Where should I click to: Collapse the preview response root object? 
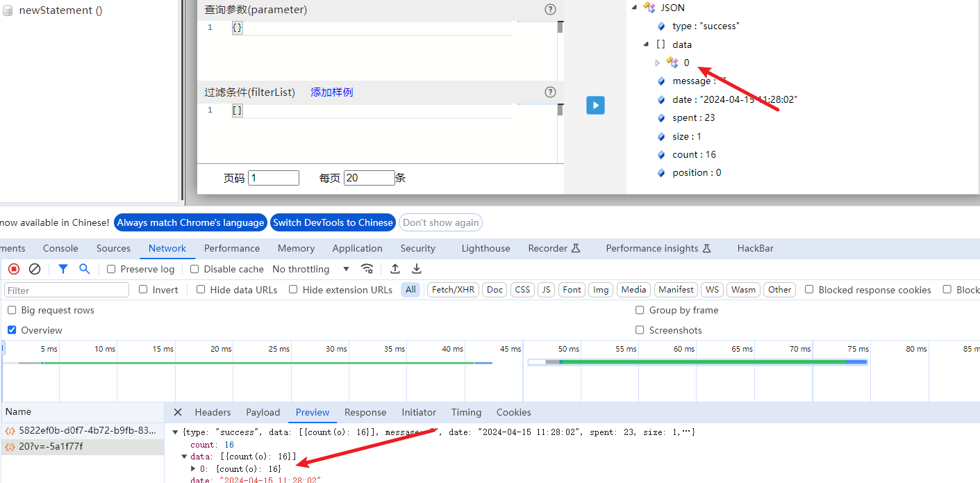pos(176,432)
